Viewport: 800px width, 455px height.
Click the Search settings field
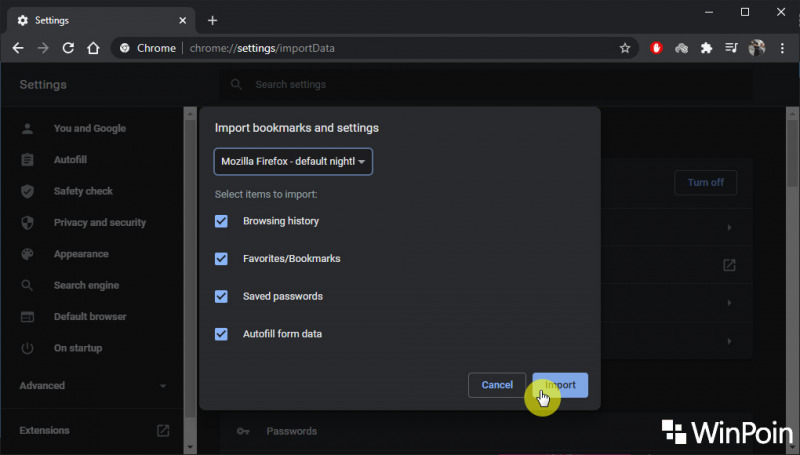click(486, 84)
